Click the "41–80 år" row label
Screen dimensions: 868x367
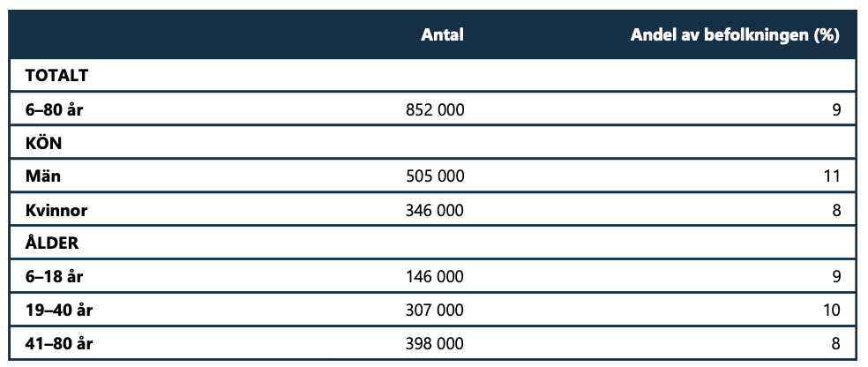59,343
